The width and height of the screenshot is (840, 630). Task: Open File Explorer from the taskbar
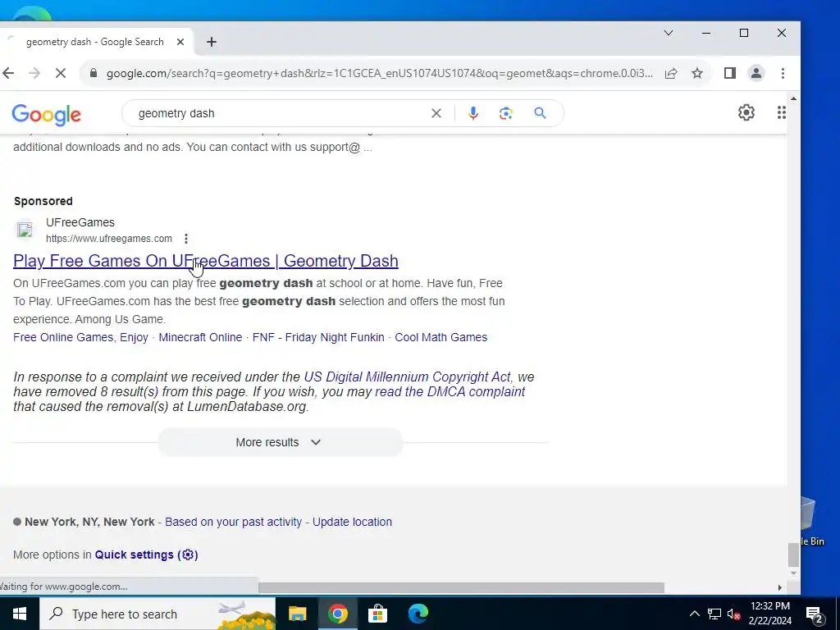coord(297,614)
